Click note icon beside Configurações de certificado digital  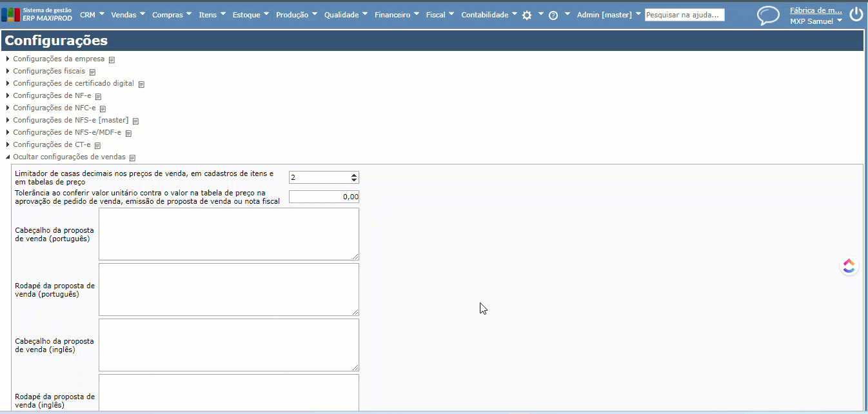point(141,84)
